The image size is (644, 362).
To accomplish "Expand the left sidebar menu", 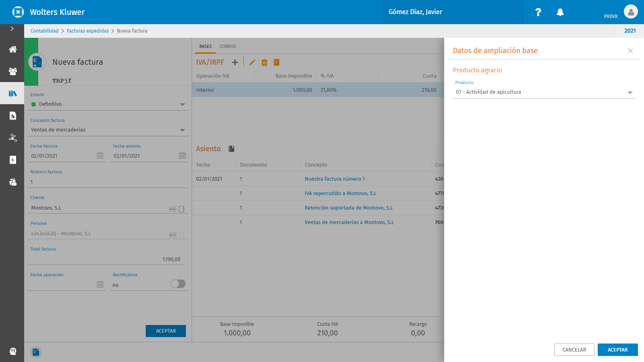I will (12, 29).
